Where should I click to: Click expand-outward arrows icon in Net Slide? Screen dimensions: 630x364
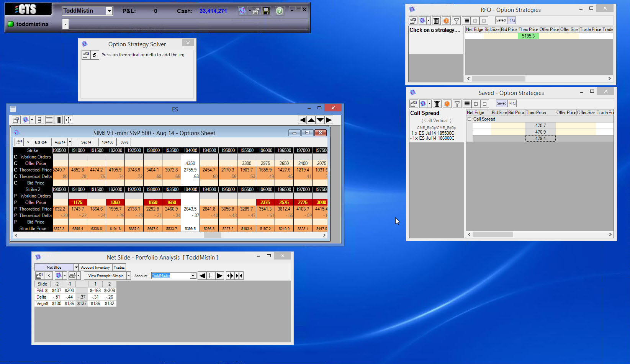230,276
